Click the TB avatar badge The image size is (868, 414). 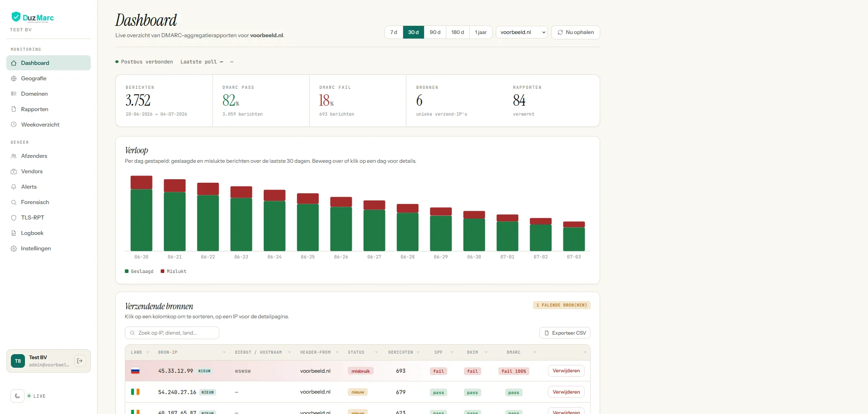point(18,361)
